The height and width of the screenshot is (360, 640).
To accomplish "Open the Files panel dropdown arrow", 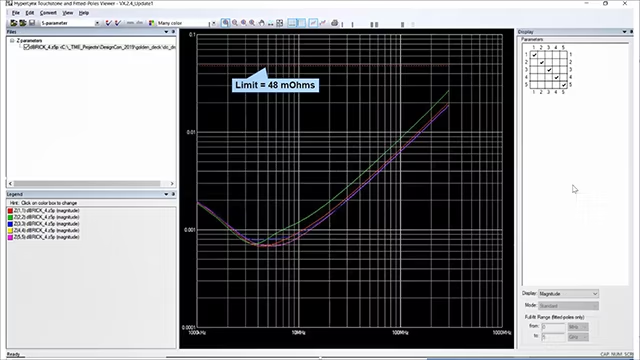I will coord(166,32).
